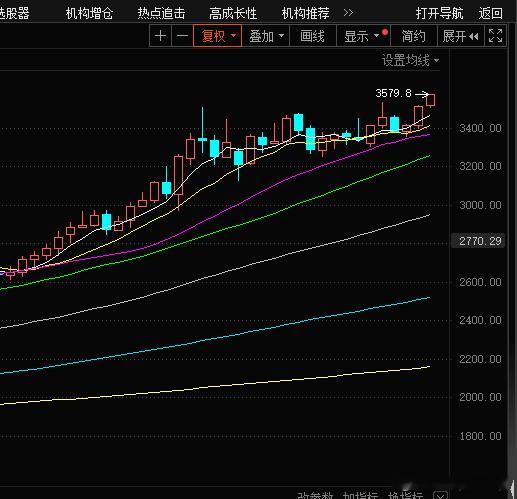Image resolution: width=517 pixels, height=499 pixels.
Task: Open the 热点追击 tab
Action: pos(161,13)
